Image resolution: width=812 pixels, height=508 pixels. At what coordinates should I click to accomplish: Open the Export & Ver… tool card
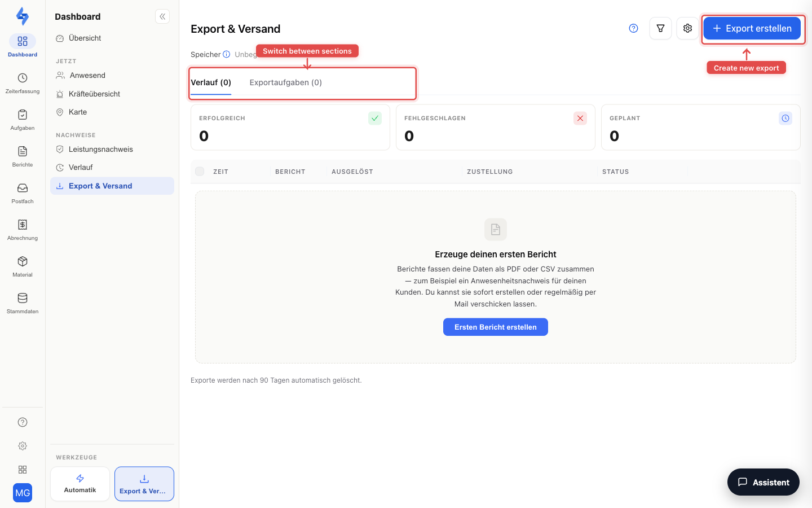point(144,484)
